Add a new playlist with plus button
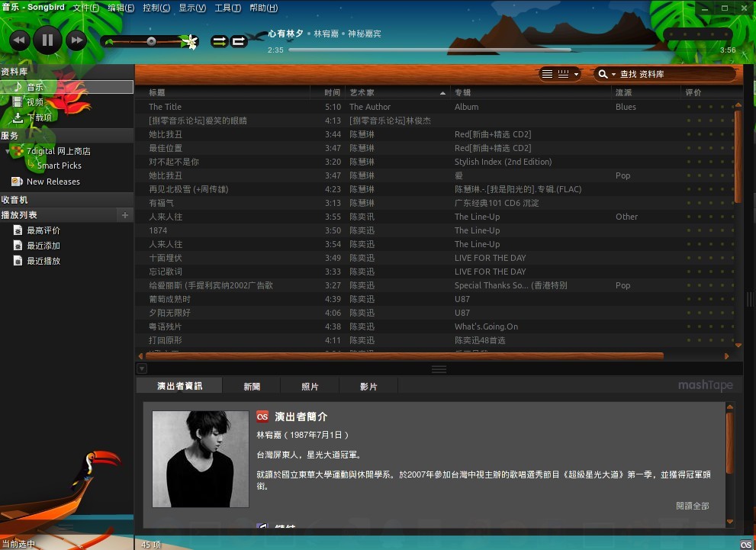 coord(125,215)
